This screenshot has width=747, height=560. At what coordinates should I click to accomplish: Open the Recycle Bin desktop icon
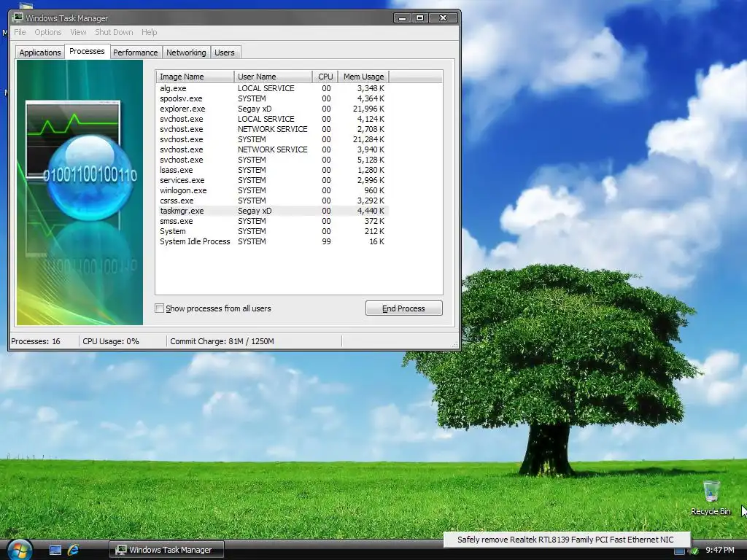711,498
